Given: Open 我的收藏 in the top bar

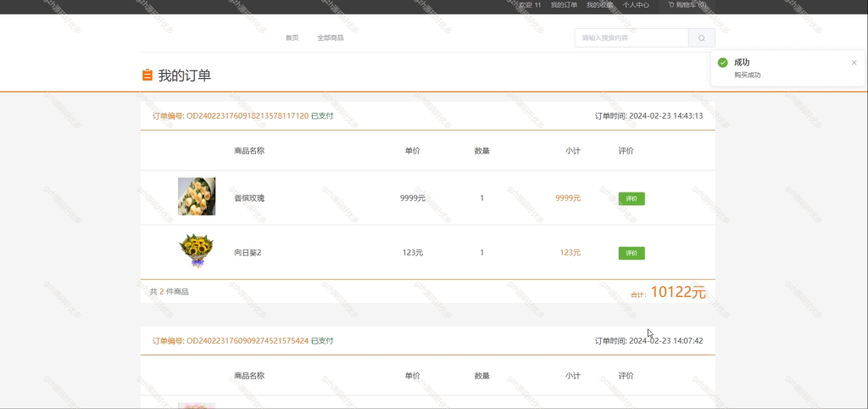Looking at the screenshot, I should [x=599, y=5].
